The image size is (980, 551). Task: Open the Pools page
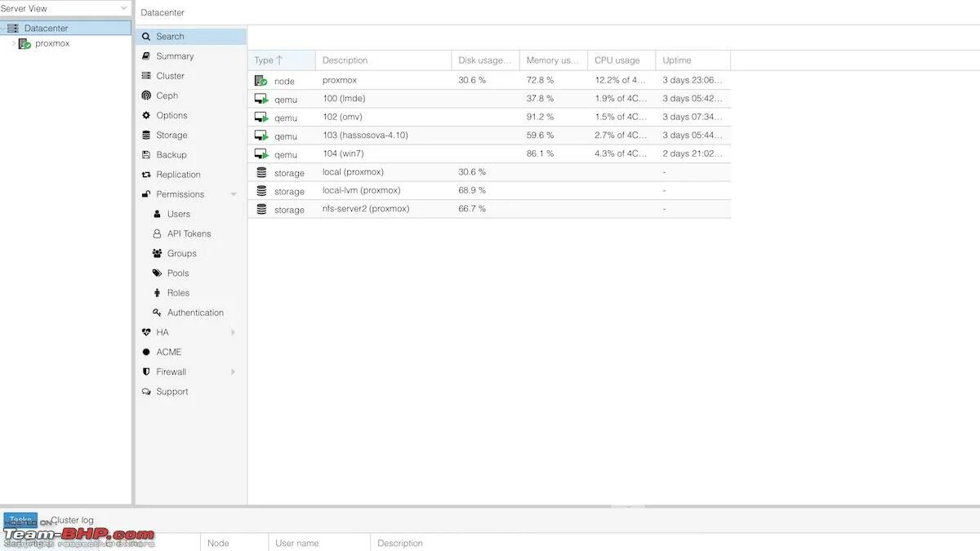tap(190, 273)
